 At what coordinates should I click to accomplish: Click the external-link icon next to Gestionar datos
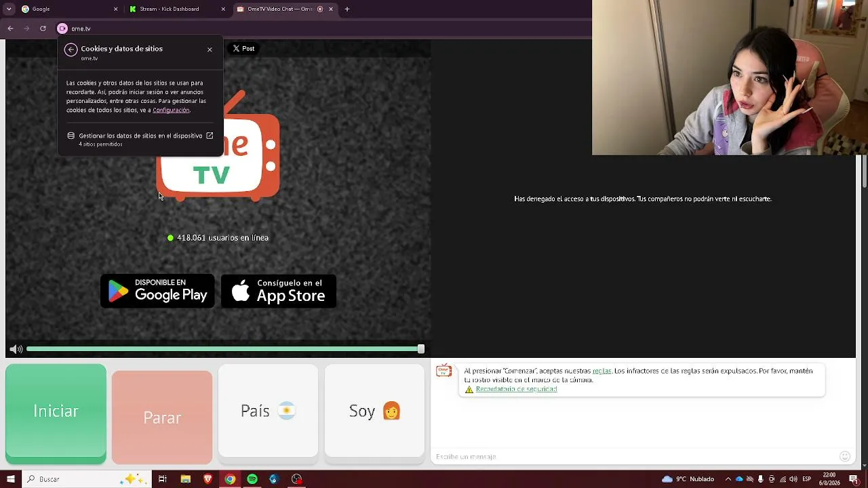click(x=210, y=136)
